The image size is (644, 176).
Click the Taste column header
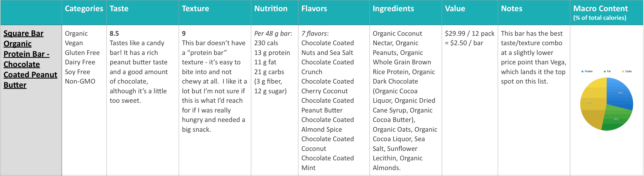119,9
